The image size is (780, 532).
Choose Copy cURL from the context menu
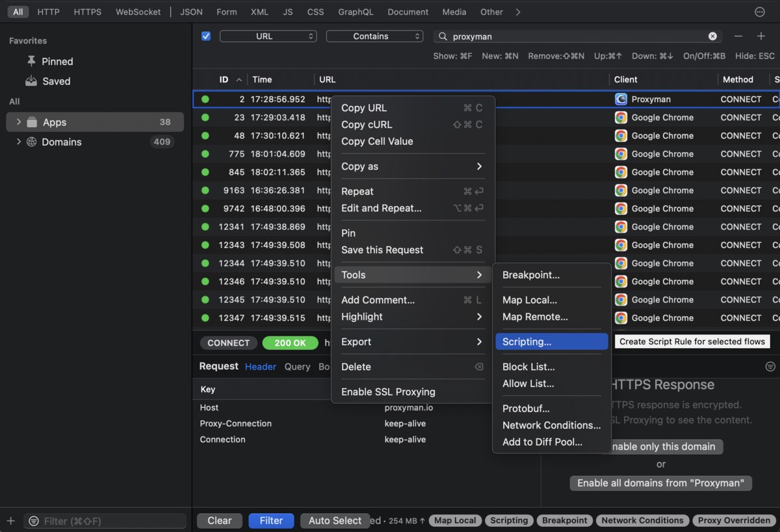pos(412,125)
